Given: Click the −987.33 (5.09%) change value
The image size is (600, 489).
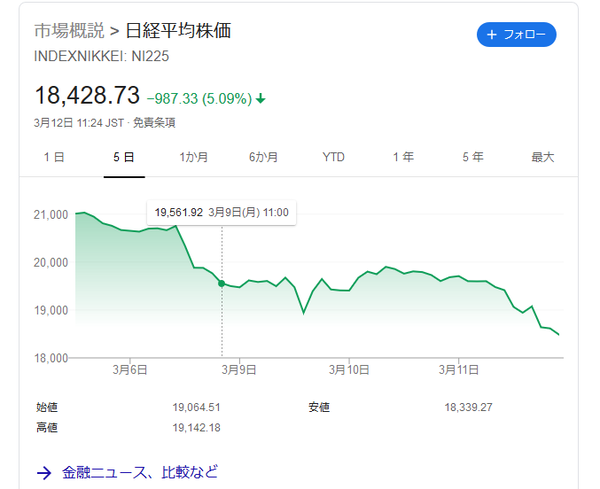Looking at the screenshot, I should (x=199, y=99).
